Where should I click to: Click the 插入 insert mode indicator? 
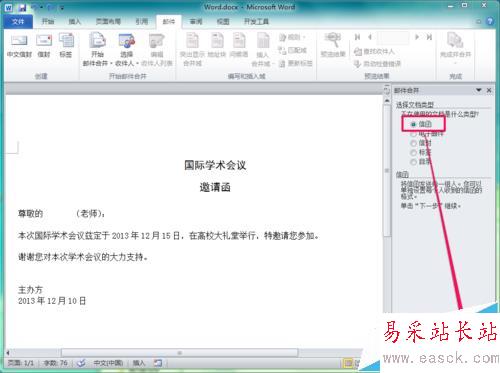pos(139,363)
